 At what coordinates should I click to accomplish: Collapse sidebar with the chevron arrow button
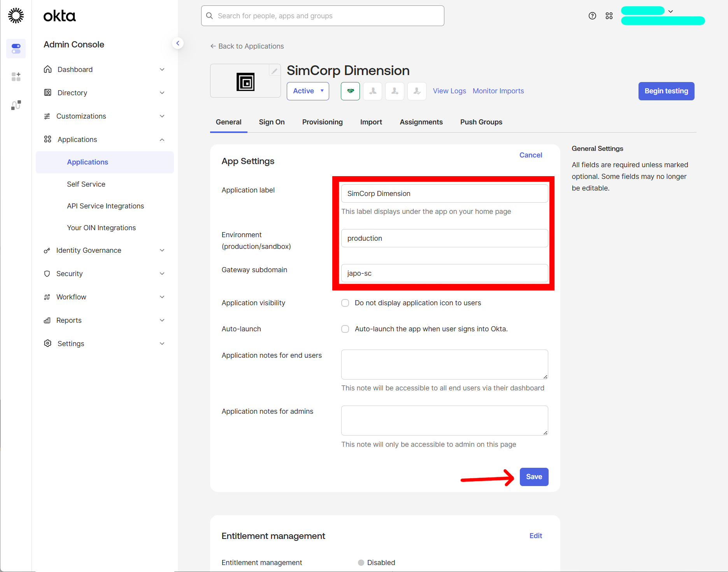pyautogui.click(x=178, y=43)
